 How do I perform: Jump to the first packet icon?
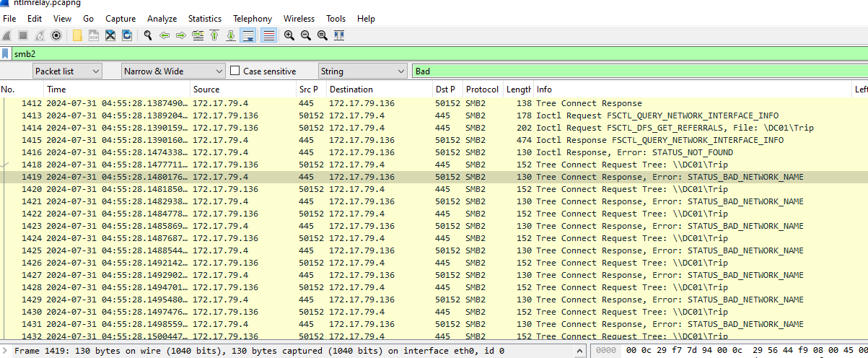coord(214,35)
